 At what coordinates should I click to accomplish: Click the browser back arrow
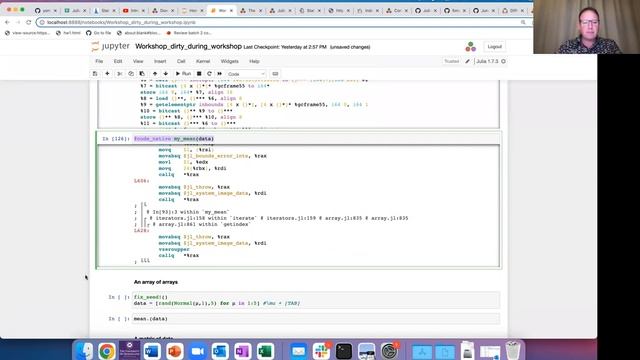7,22
